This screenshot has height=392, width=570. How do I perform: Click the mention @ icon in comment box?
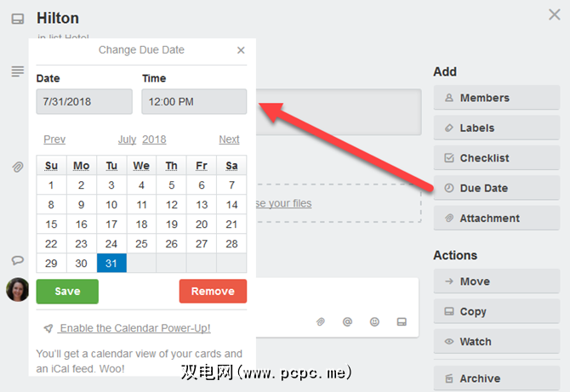coord(347,322)
